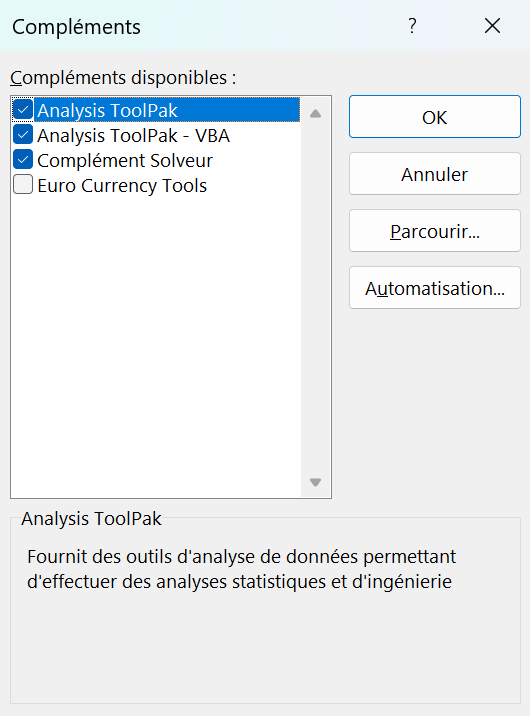530x716 pixels.
Task: Uncheck the Analysis ToolPak - VBA checkbox
Action: point(23,135)
